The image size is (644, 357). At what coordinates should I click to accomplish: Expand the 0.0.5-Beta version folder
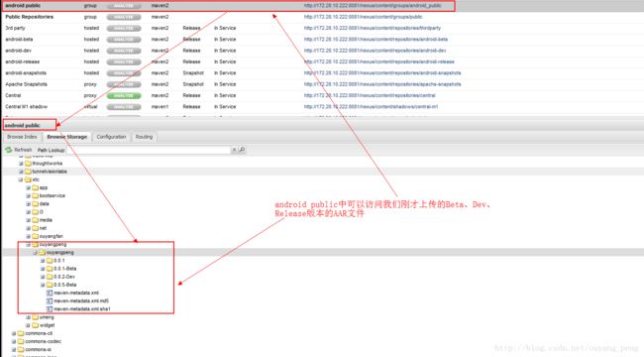tap(43, 285)
